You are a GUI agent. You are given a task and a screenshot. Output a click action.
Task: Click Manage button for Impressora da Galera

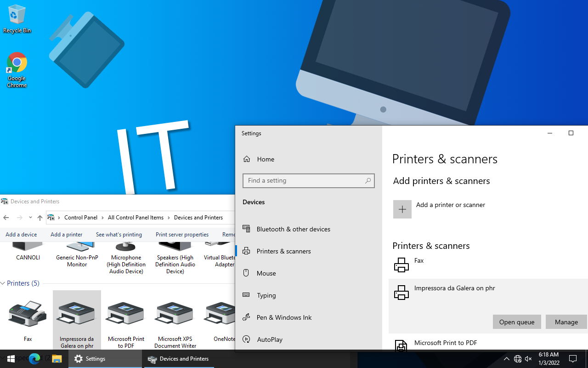[x=566, y=322]
